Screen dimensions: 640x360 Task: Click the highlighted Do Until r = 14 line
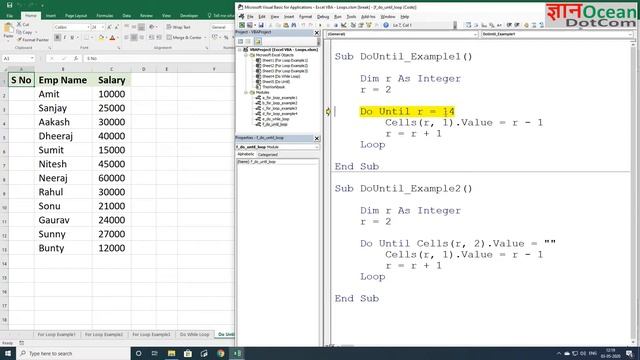(x=407, y=111)
